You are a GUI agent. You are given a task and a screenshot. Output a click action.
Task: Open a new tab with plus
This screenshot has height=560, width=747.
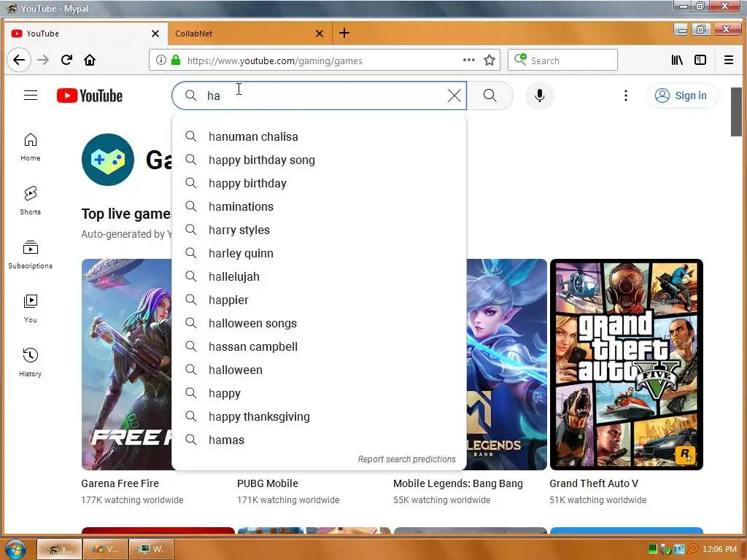pyautogui.click(x=344, y=33)
